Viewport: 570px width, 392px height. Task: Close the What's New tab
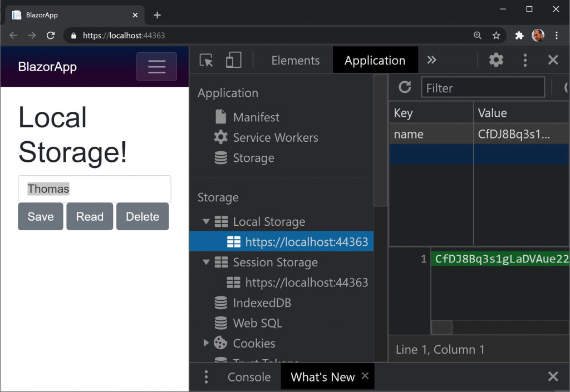365,376
